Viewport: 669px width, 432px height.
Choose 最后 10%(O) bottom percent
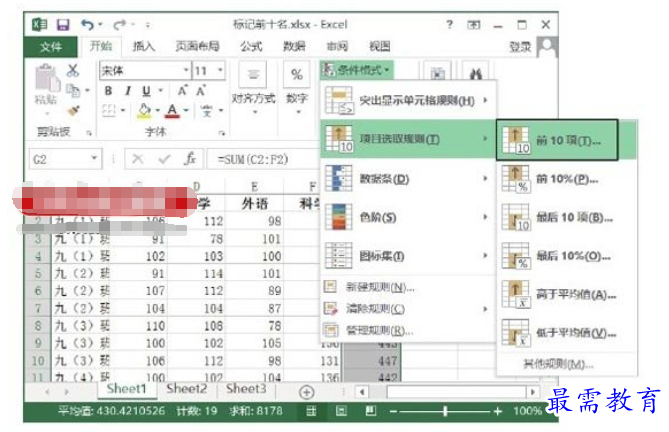tap(567, 256)
